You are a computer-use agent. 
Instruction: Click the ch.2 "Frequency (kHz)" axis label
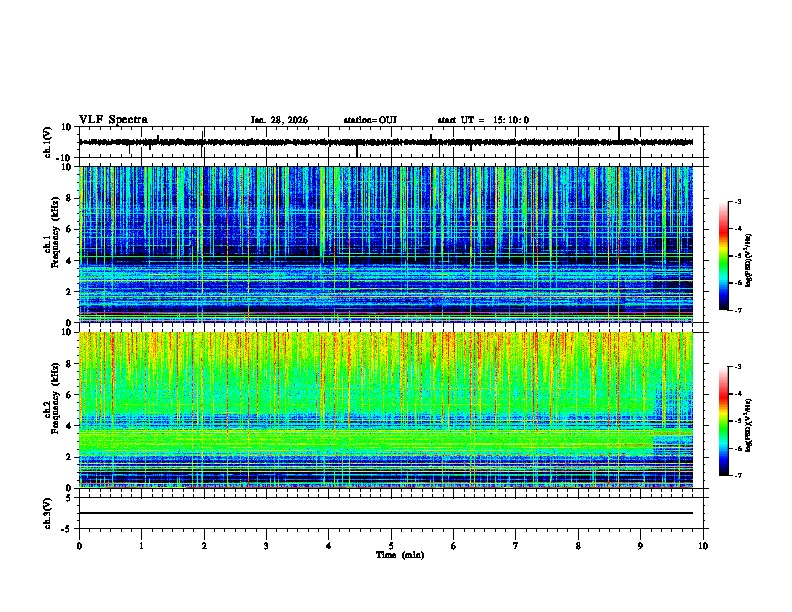click(x=55, y=398)
